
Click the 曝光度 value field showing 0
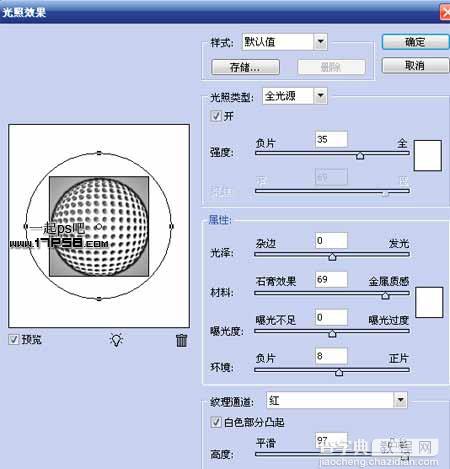coord(331,317)
